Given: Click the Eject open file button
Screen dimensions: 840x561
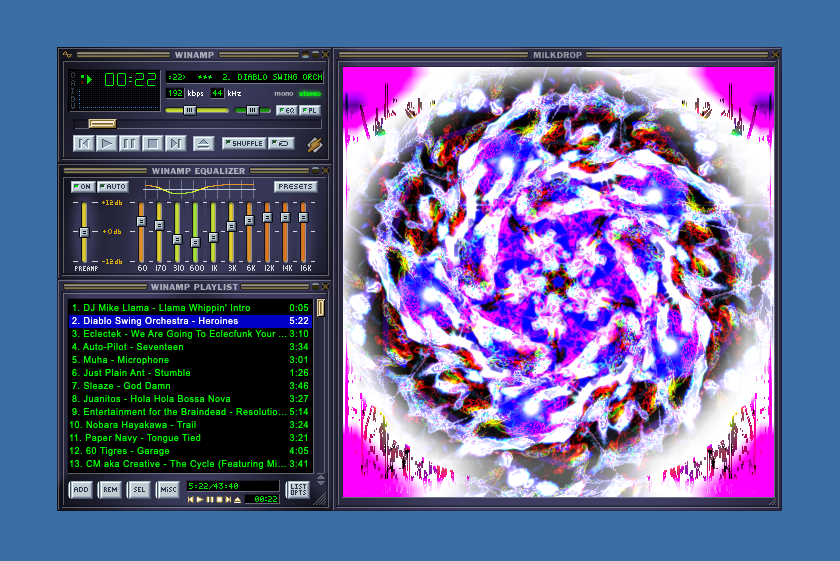Looking at the screenshot, I should pyautogui.click(x=203, y=144).
